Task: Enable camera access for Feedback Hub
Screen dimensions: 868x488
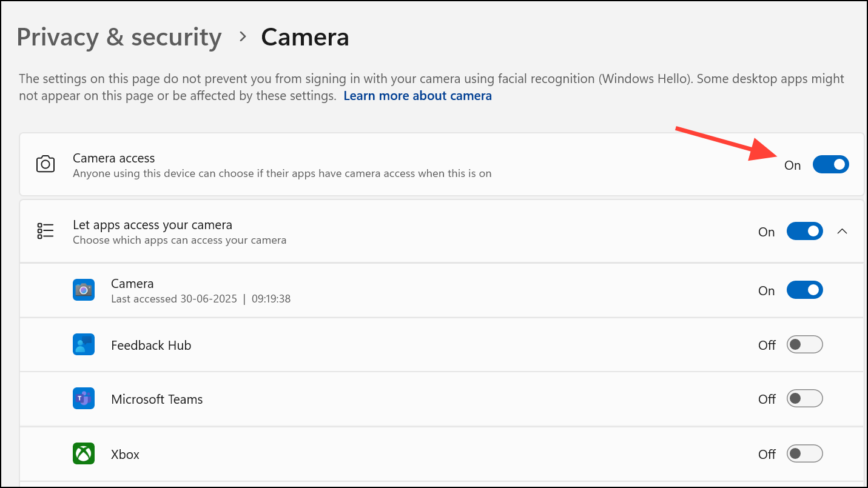Action: point(805,344)
